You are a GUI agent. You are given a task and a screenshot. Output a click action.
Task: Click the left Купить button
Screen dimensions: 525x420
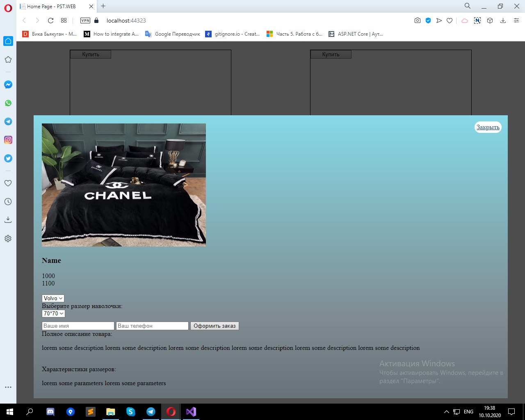click(91, 54)
